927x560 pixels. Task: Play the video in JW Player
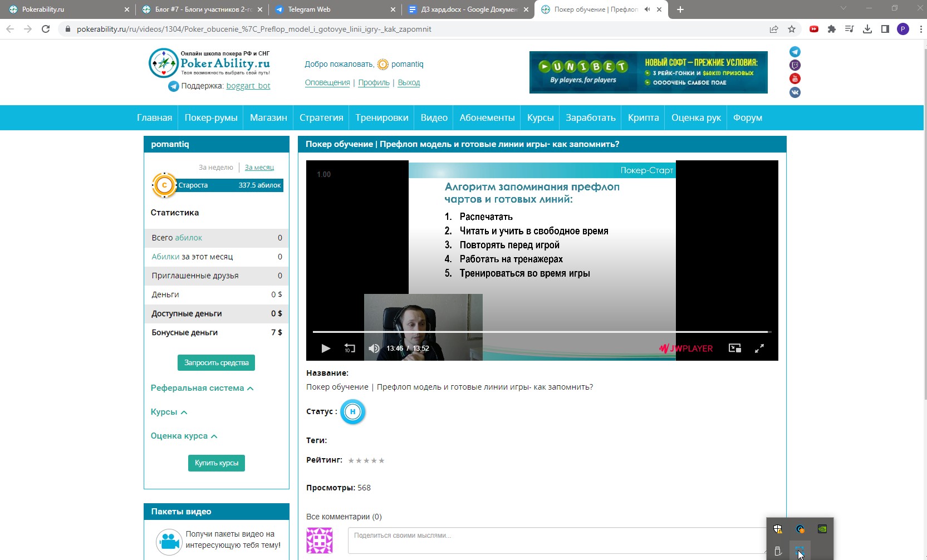click(326, 348)
